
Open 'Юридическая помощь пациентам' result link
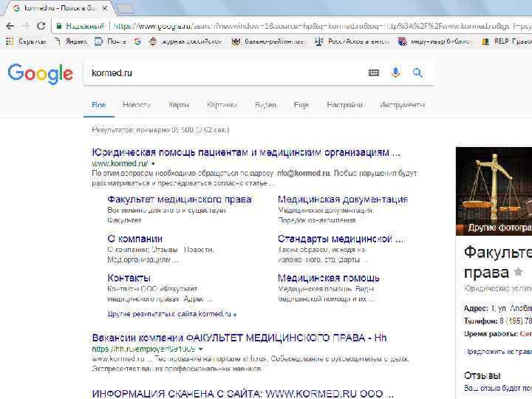pyautogui.click(x=246, y=153)
